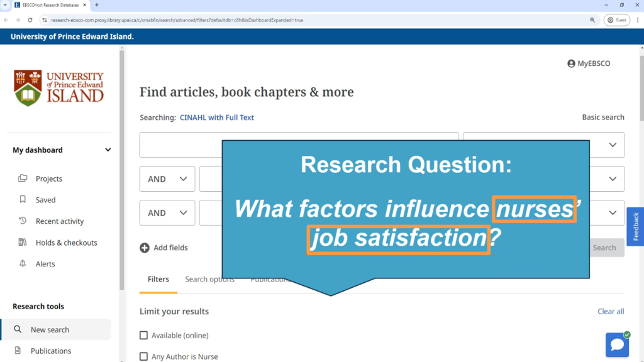
Task: Click the Holds & checkouts icon
Action: click(x=23, y=243)
